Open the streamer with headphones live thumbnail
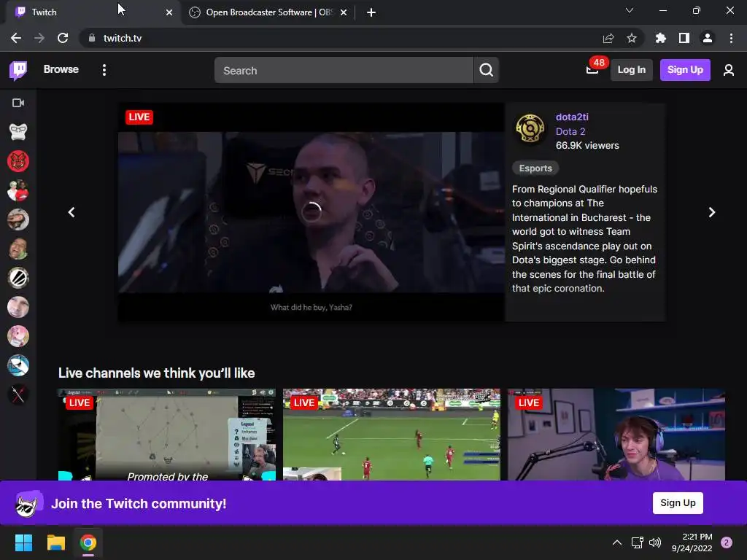The height and width of the screenshot is (560, 747). 616,435
